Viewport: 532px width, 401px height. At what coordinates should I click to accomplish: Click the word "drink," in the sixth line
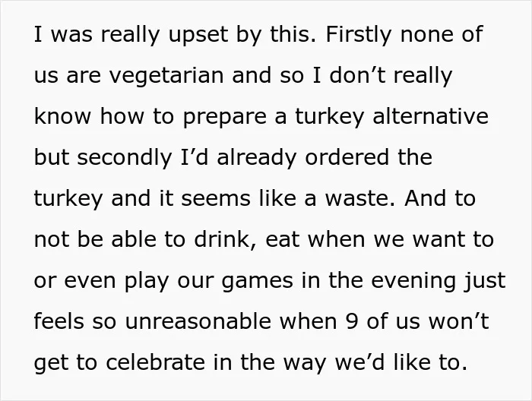(225, 239)
